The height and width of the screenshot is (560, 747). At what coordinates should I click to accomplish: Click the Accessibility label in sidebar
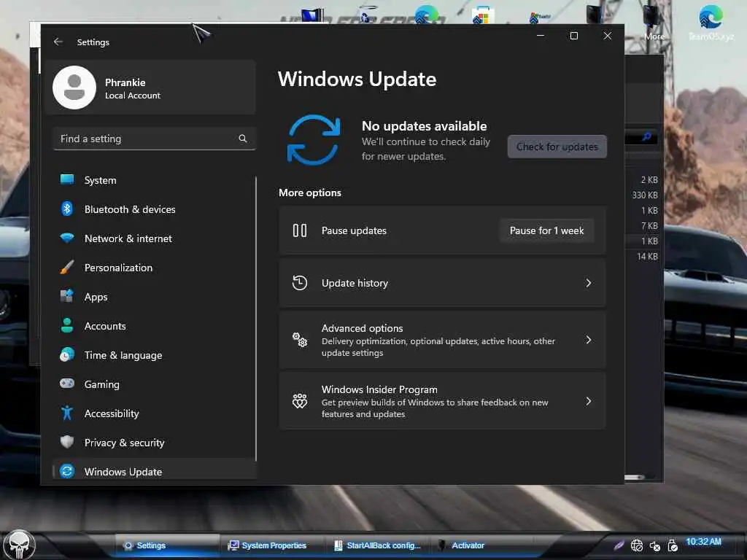[112, 413]
